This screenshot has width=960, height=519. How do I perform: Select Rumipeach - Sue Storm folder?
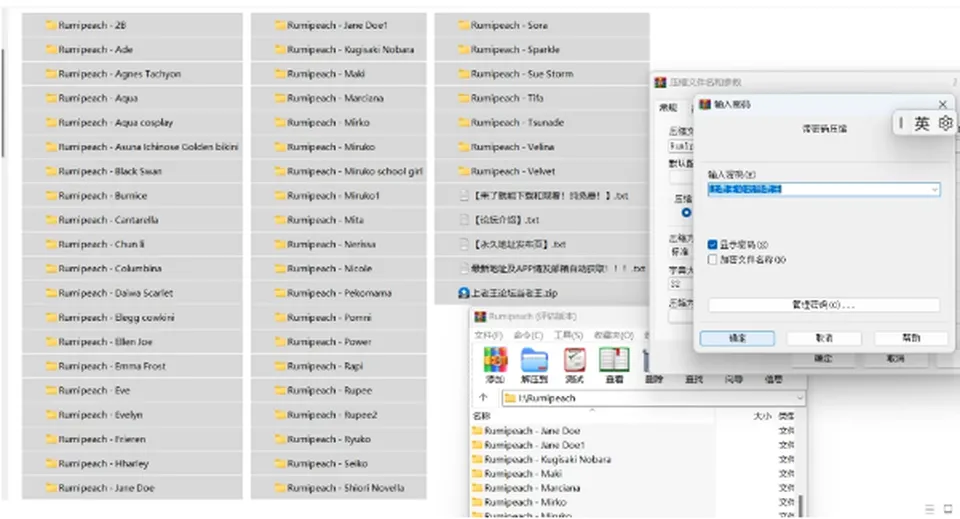tap(542, 73)
